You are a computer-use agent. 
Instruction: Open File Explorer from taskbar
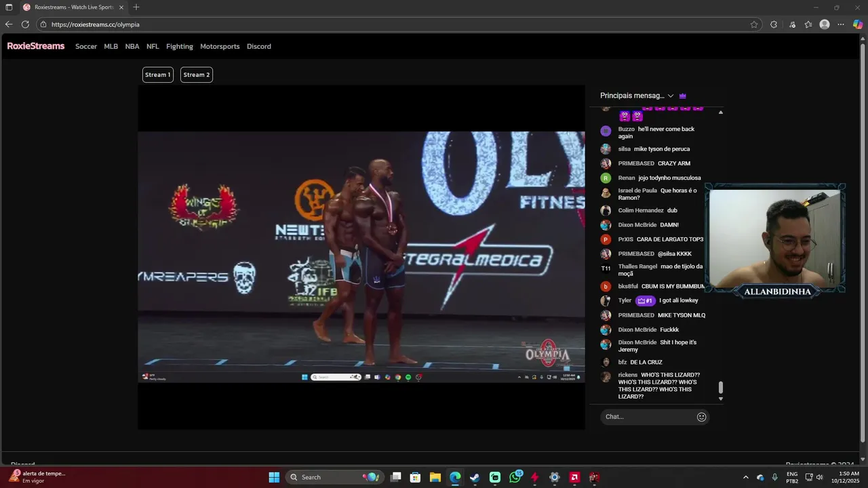435,477
